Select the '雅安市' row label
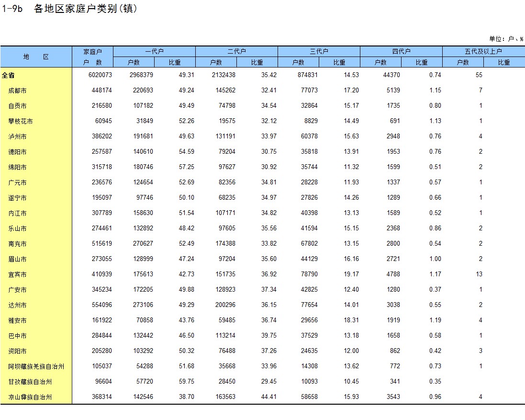 click(x=17, y=321)
